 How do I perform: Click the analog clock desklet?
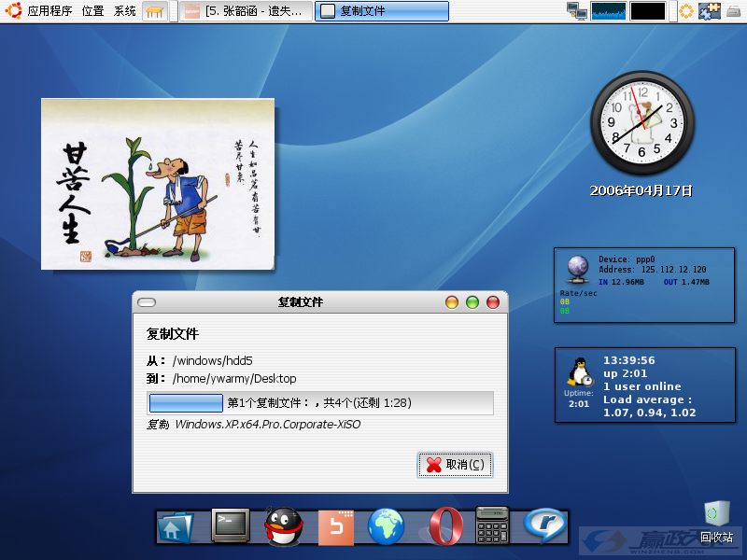click(x=642, y=123)
